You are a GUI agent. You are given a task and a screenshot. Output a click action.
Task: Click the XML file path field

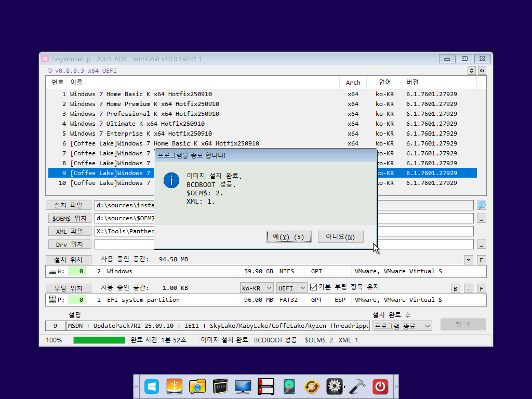[284, 231]
